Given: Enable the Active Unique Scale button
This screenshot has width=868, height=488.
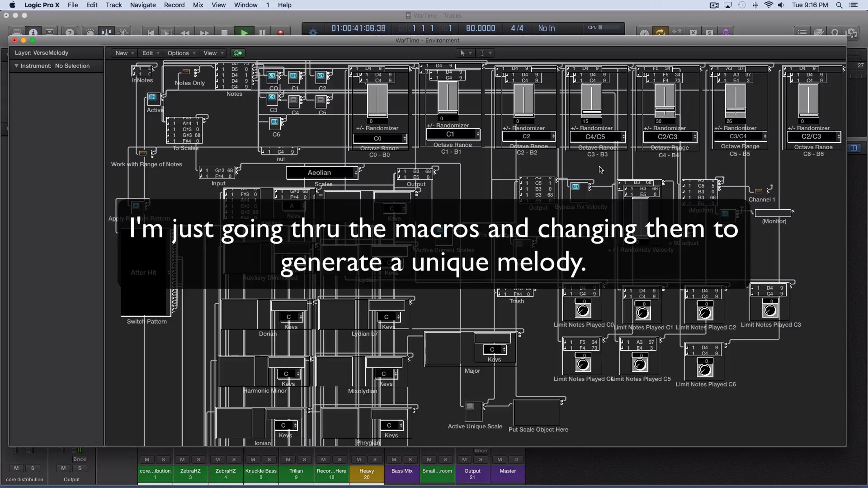Looking at the screenshot, I should 469,406.
